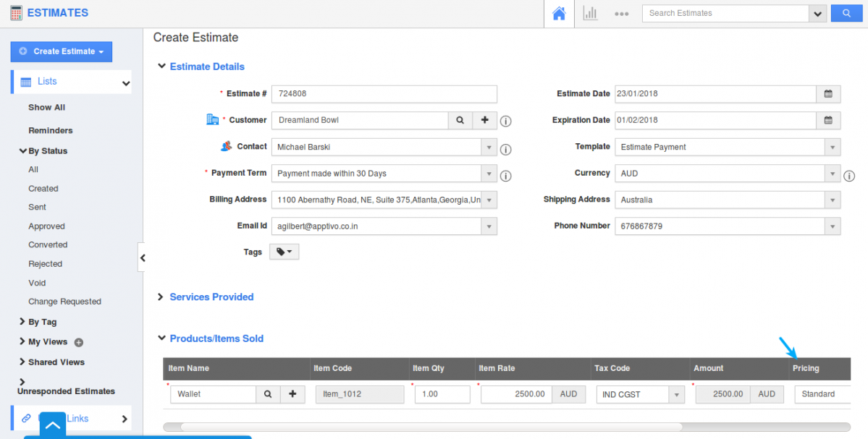868x439 pixels.
Task: Filter estimates by Change Requested status
Action: pos(64,302)
